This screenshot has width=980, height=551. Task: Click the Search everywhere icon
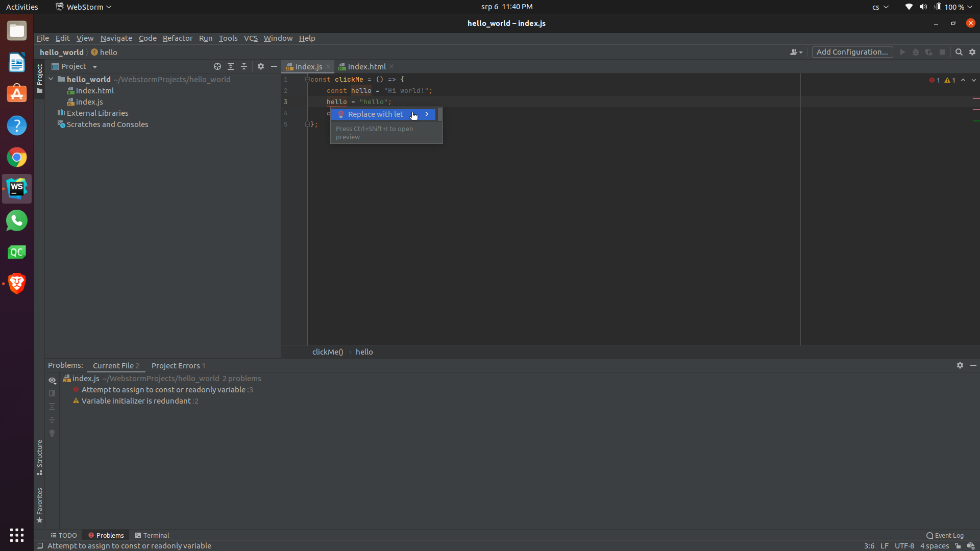click(959, 52)
